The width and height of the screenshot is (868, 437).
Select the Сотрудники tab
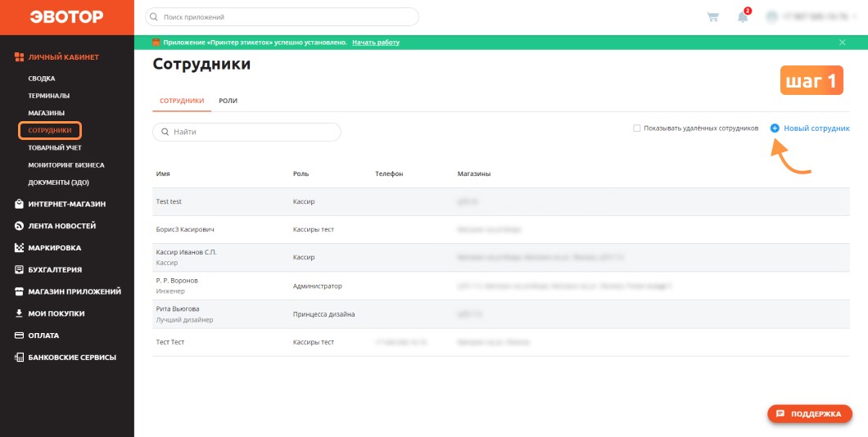click(x=182, y=101)
